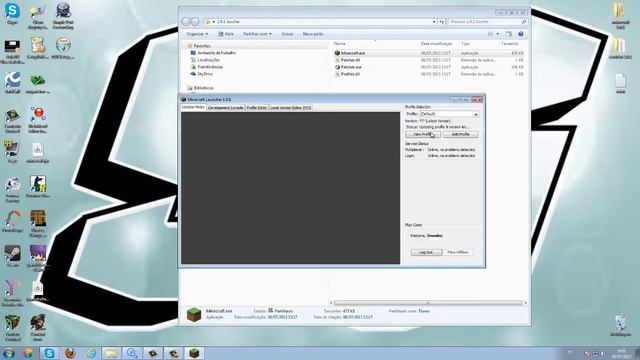640x360 pixels.
Task: Click the horizontal scrollbar in Explorer
Action: point(428,303)
